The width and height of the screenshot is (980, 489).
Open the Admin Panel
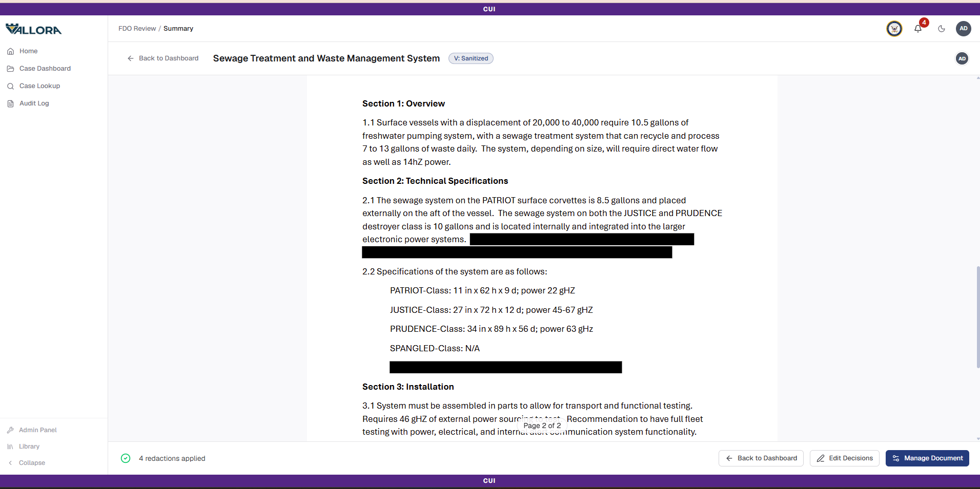[x=37, y=430]
